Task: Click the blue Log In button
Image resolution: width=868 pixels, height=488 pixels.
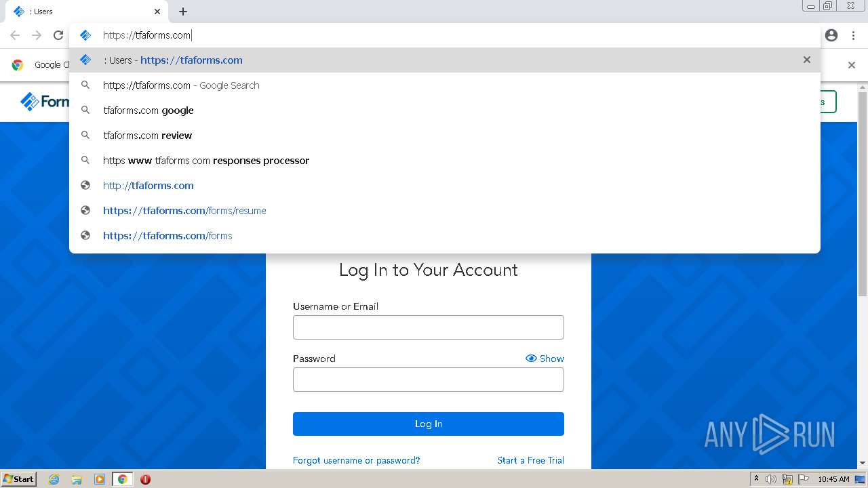Action: pyautogui.click(x=429, y=424)
